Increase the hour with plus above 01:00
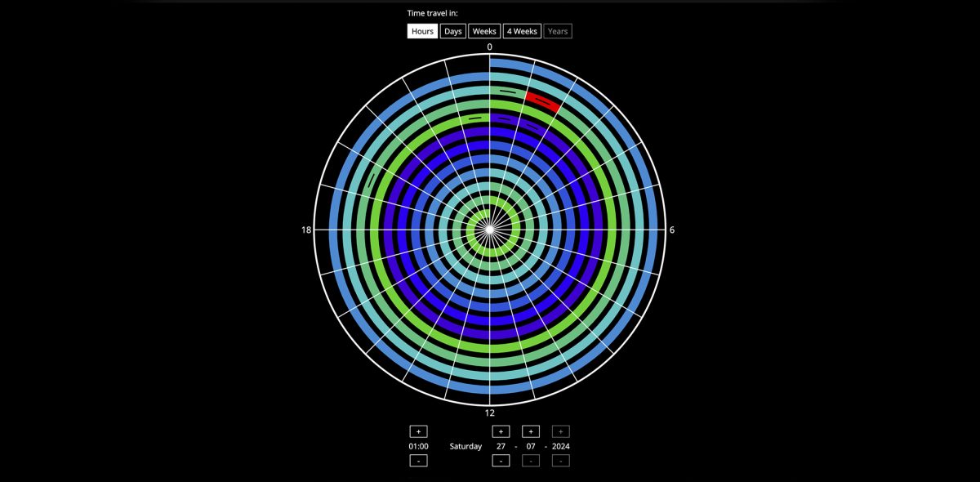The width and height of the screenshot is (980, 482). coord(418,431)
